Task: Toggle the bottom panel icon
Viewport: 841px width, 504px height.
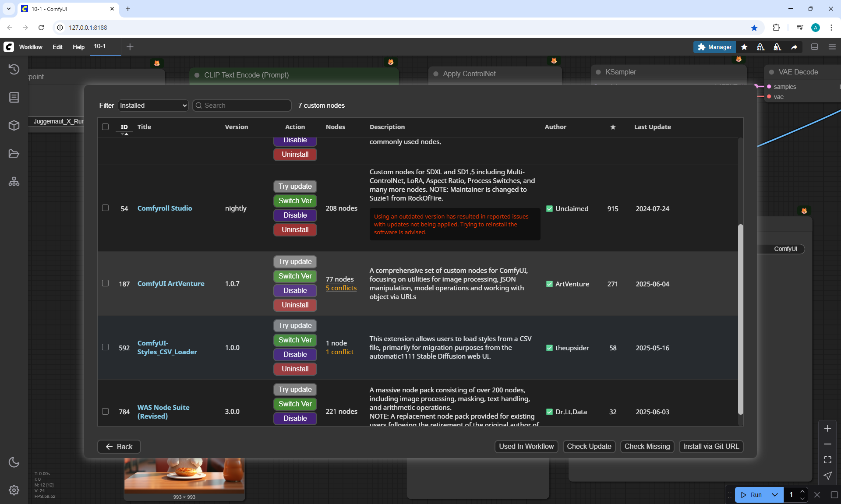Action: pos(814,47)
